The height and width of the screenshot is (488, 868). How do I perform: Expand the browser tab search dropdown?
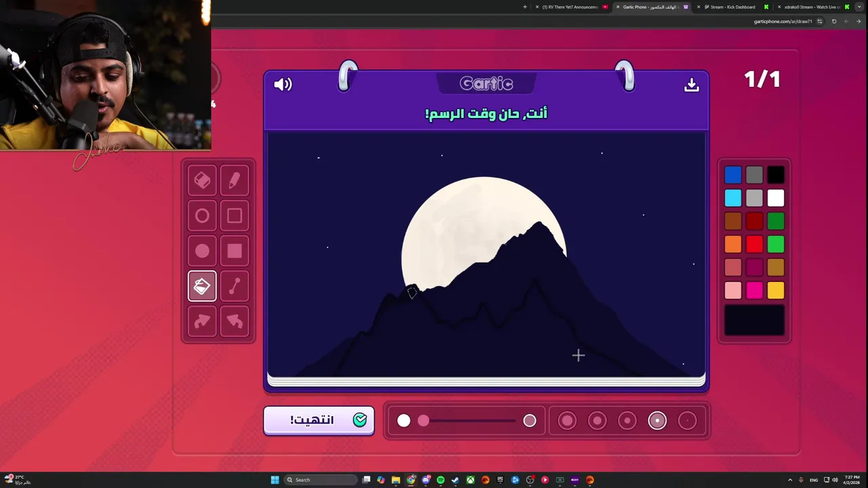point(861,7)
